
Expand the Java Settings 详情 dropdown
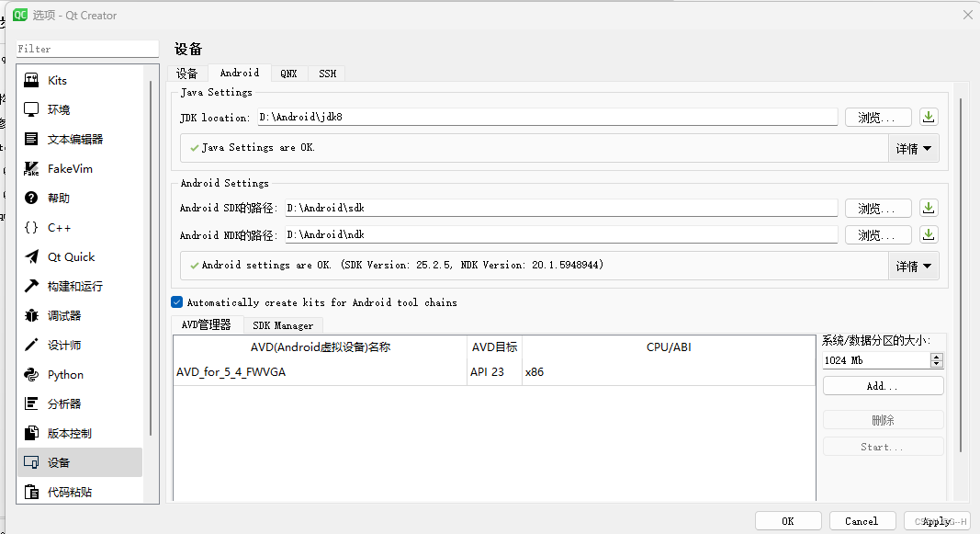(x=914, y=147)
